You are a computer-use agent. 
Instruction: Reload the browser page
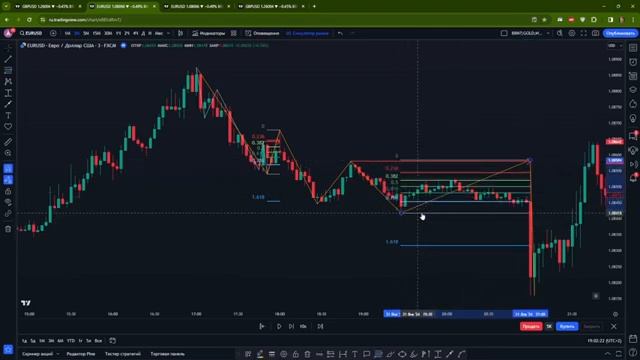pyautogui.click(x=29, y=20)
